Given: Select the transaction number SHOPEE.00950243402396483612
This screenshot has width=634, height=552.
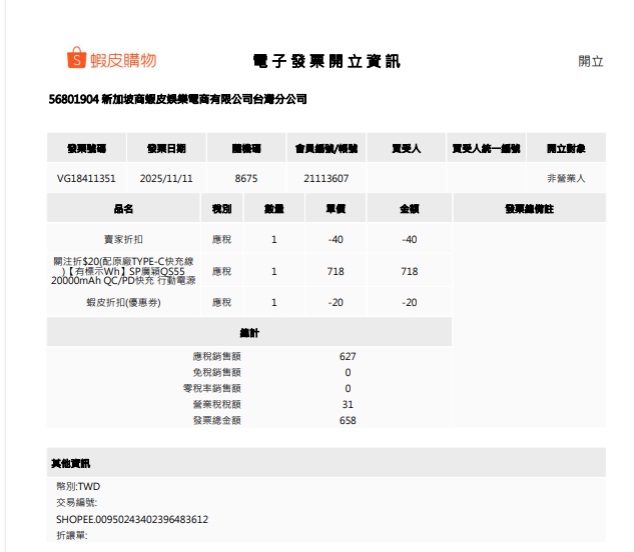Looking at the screenshot, I should (132, 519).
